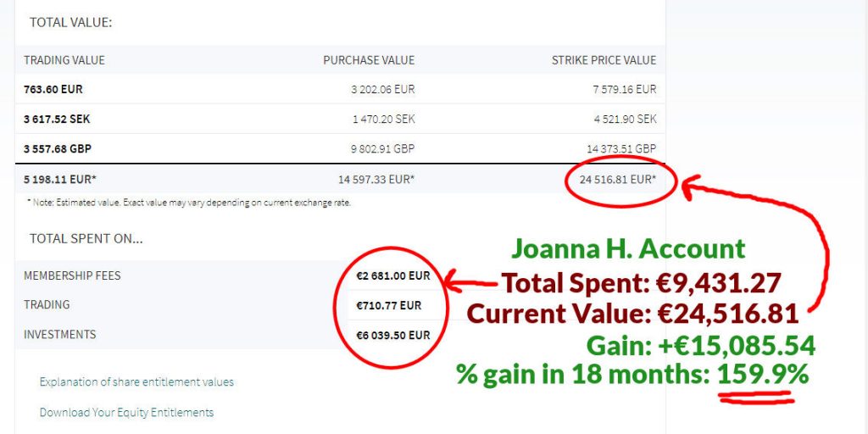Click the 14 597.33 EUR purchase total
This screenshot has height=434, width=868.
click(376, 180)
